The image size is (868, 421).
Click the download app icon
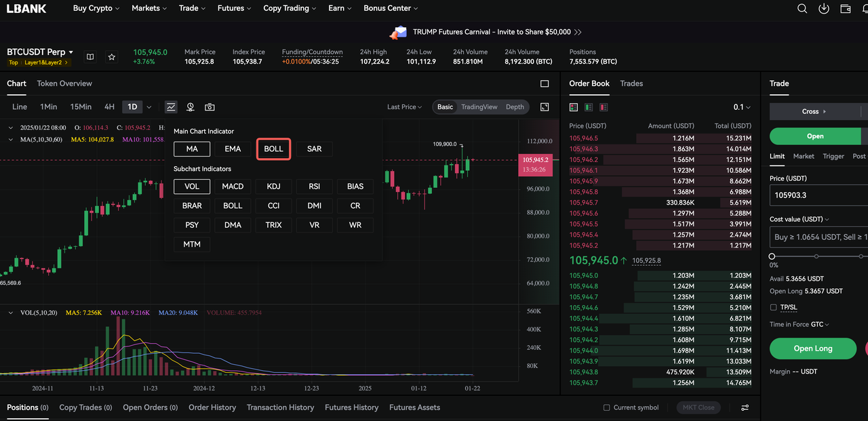coord(824,9)
